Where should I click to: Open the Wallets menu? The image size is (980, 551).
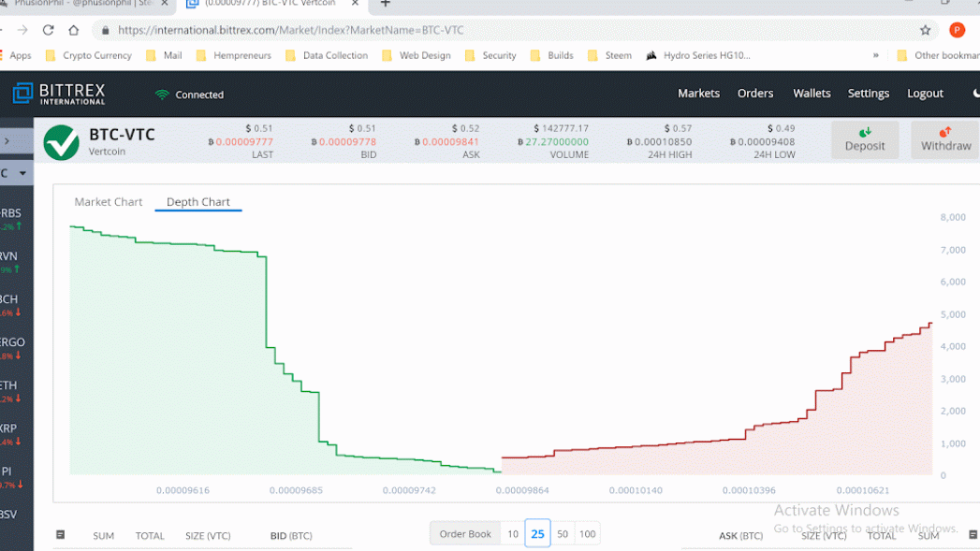coord(812,94)
